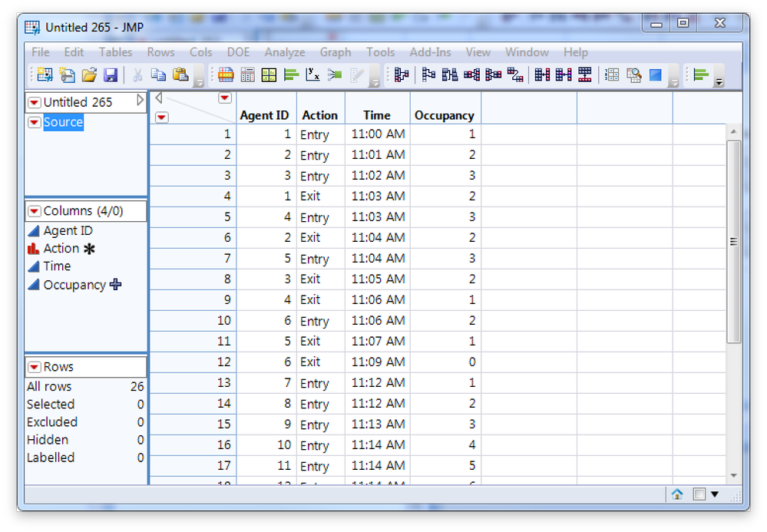Open the Tables menu
Image resolution: width=767 pixels, height=532 pixels.
(115, 52)
